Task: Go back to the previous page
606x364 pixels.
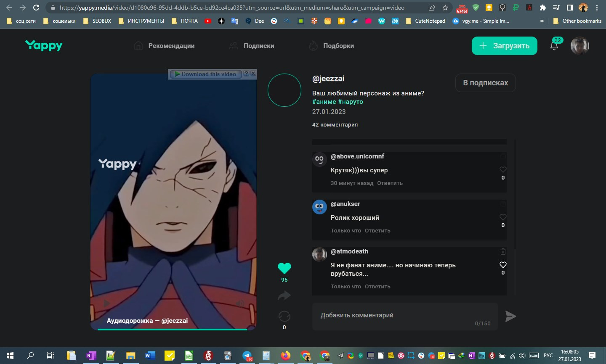Action: (9, 8)
